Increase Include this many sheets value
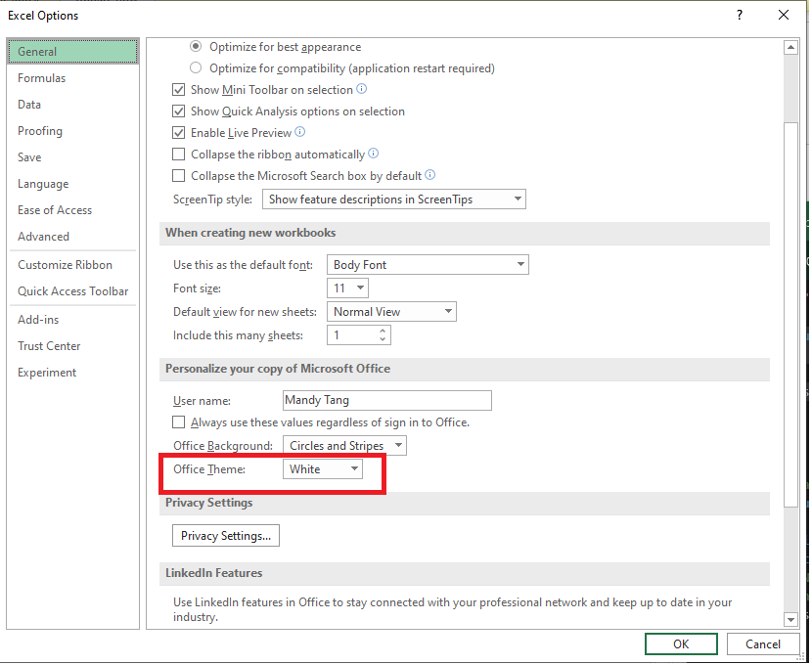 click(x=384, y=331)
